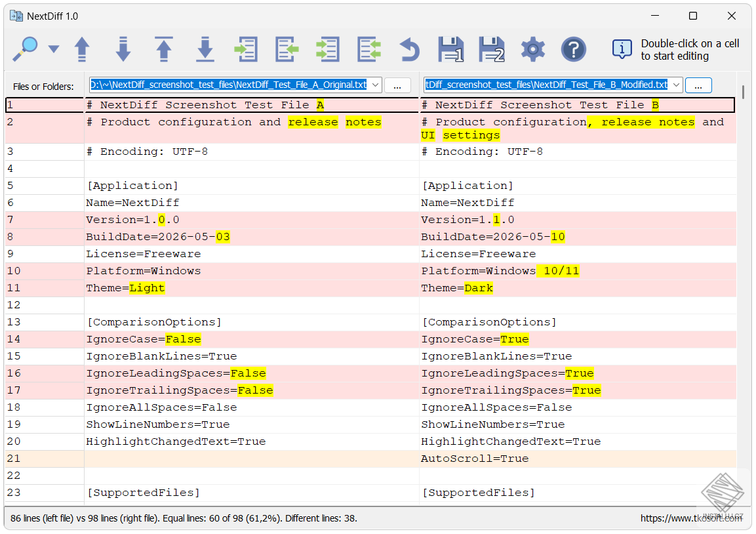Select row number 1 cell

click(45, 105)
